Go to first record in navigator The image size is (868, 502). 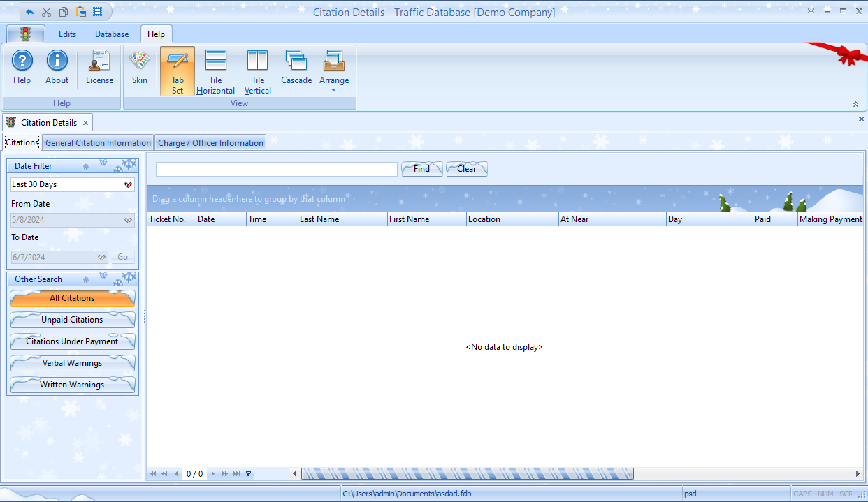pos(153,474)
